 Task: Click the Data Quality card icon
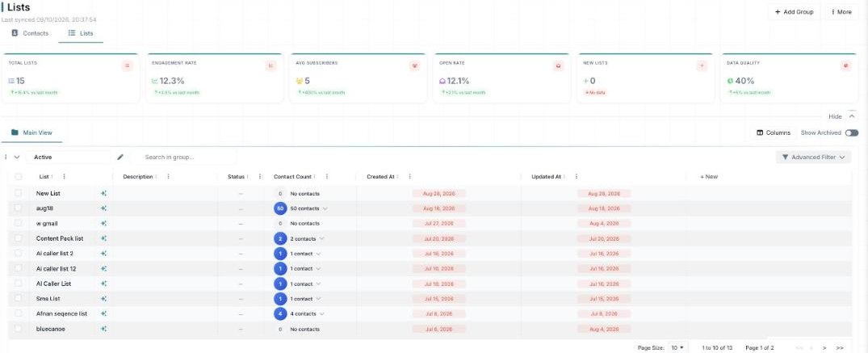(846, 66)
